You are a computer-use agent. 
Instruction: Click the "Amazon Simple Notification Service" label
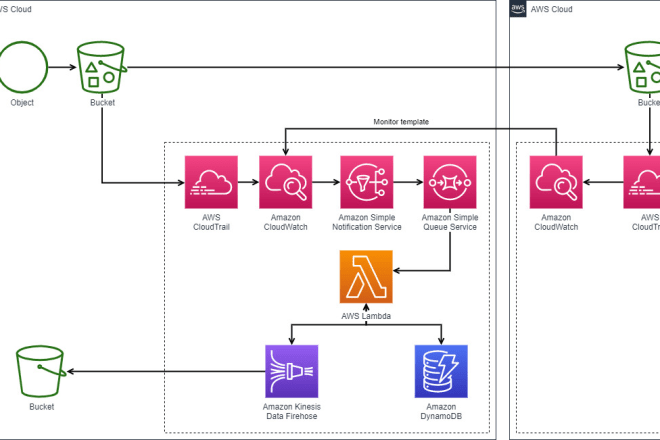367,222
